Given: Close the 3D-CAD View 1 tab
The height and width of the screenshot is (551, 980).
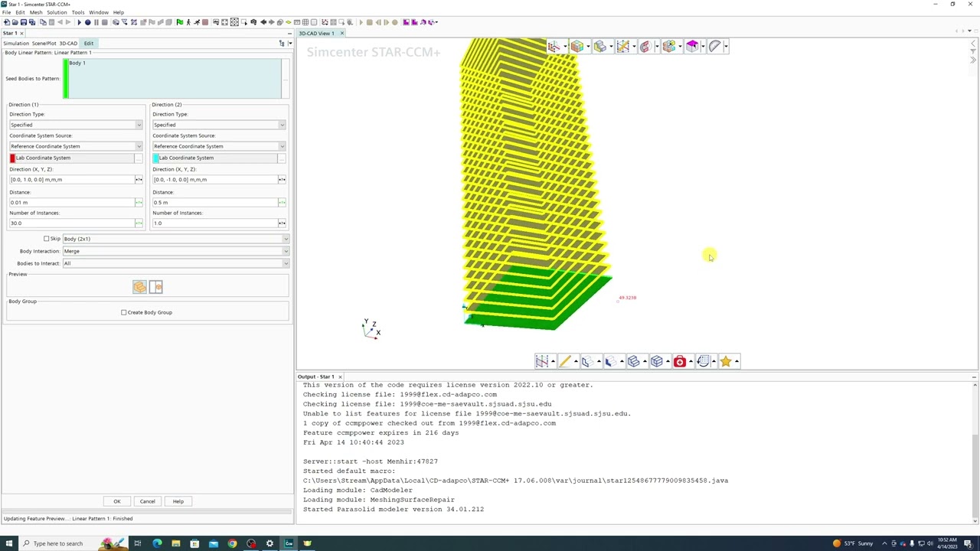Looking at the screenshot, I should tap(341, 33).
